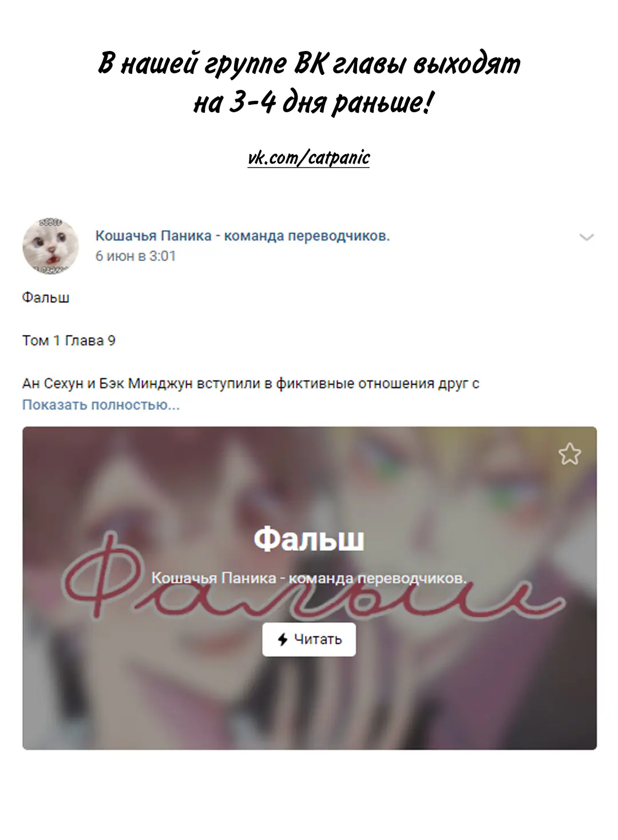Screen dimensions: 618x840
Task: Click the Фальш line in the post text
Action: point(46,298)
